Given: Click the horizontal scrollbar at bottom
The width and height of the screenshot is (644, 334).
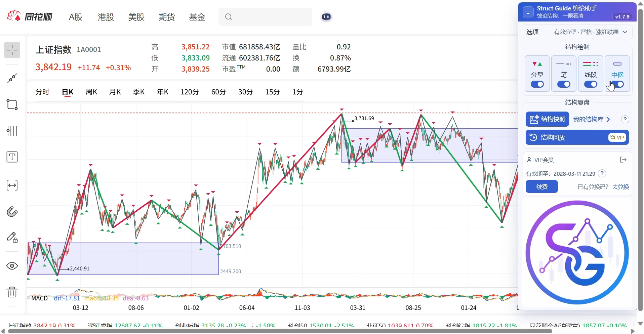Looking at the screenshot, I should click(x=280, y=331).
